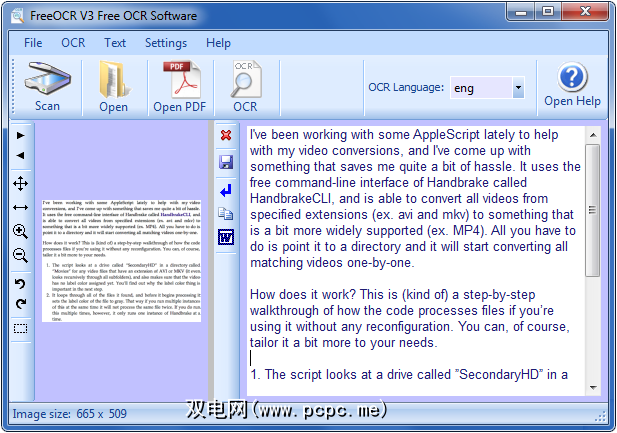Screen dimensions: 617x433
Task: Export text to Word icon
Action: (x=226, y=237)
